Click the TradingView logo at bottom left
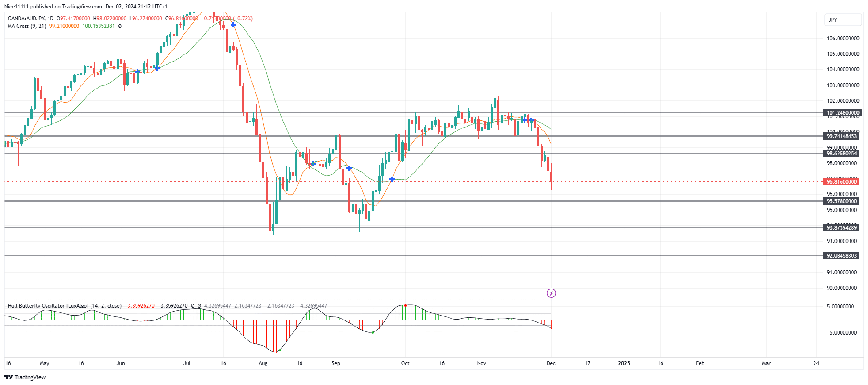The image size is (868, 385). click(x=25, y=377)
